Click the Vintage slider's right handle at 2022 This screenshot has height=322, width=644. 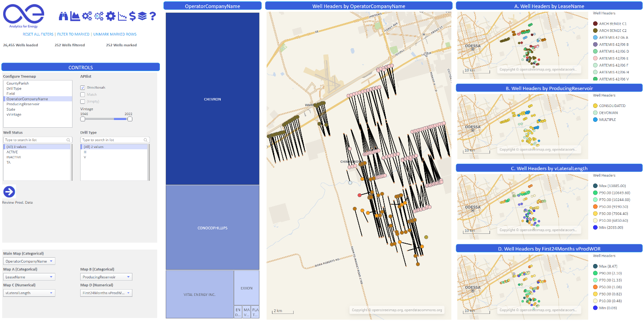[x=130, y=119]
